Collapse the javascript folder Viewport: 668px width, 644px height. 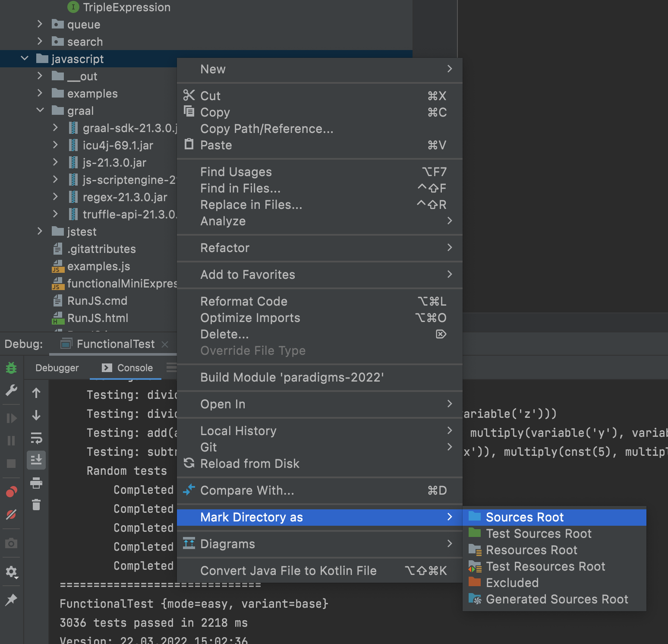(25, 58)
